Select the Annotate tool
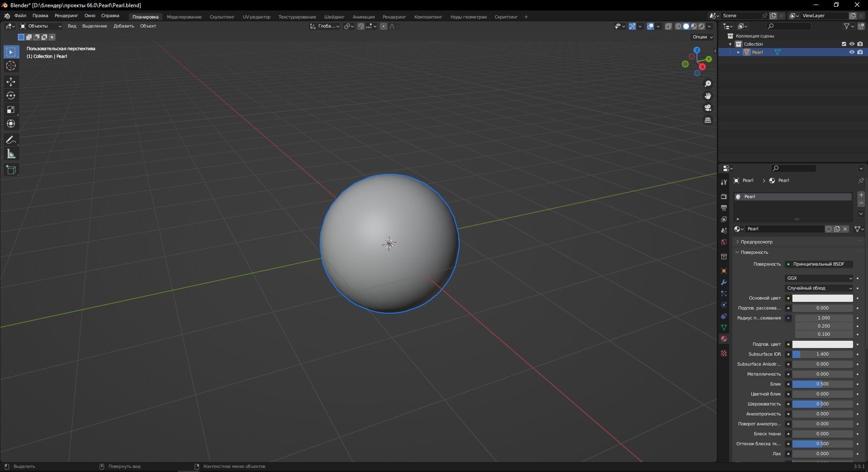This screenshot has width=868, height=472. (x=11, y=140)
